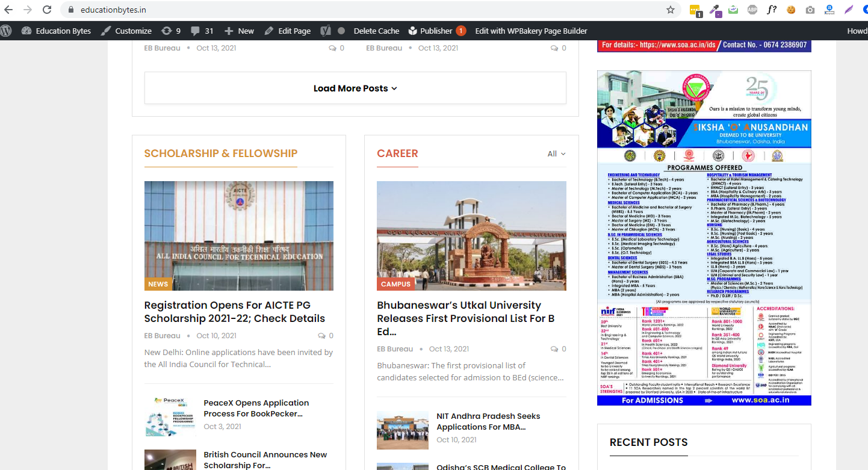Screen dimensions: 868x470
Task: Open the eyedropper color picker extension
Action: (x=715, y=10)
